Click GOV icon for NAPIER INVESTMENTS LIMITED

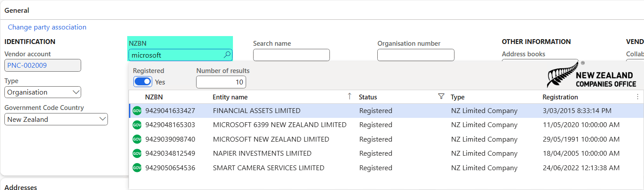[137, 153]
